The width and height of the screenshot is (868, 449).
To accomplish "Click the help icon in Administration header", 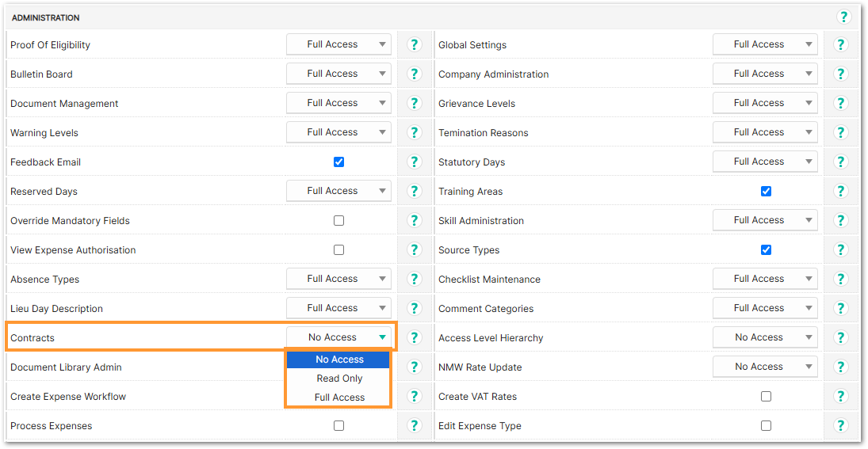I will [843, 17].
